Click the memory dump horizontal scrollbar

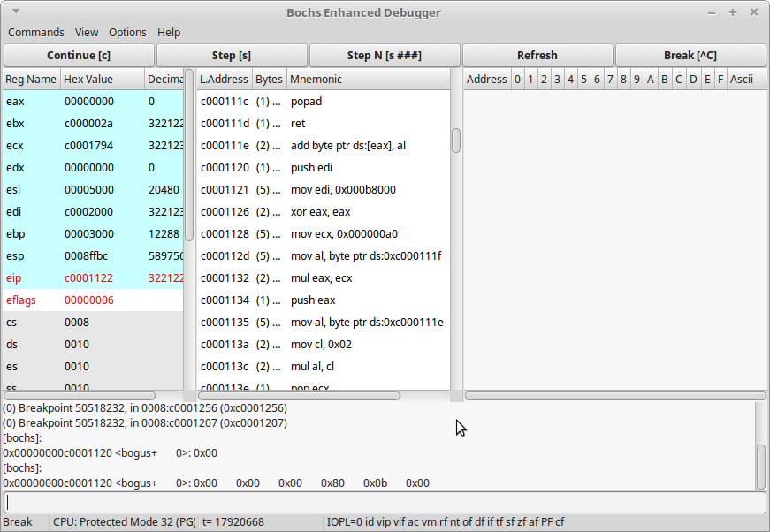(615, 396)
